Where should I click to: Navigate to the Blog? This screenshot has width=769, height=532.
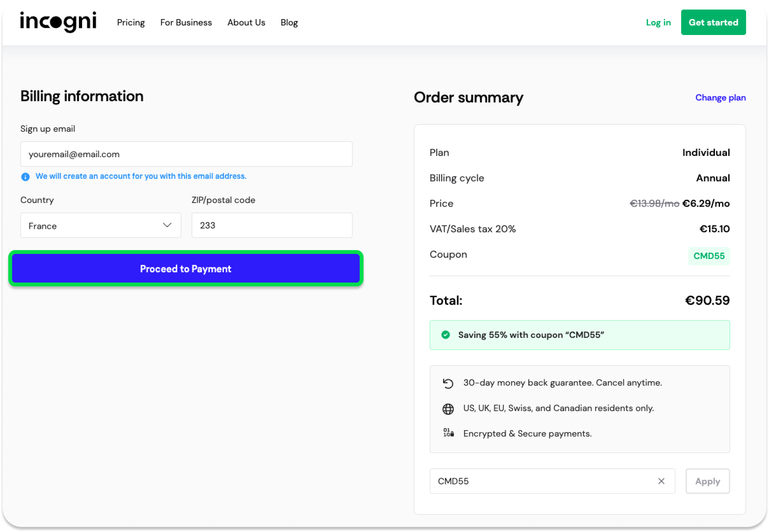point(289,23)
